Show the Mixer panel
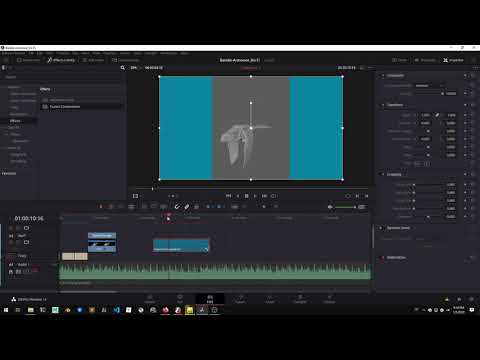480x360 pixels. click(x=400, y=60)
